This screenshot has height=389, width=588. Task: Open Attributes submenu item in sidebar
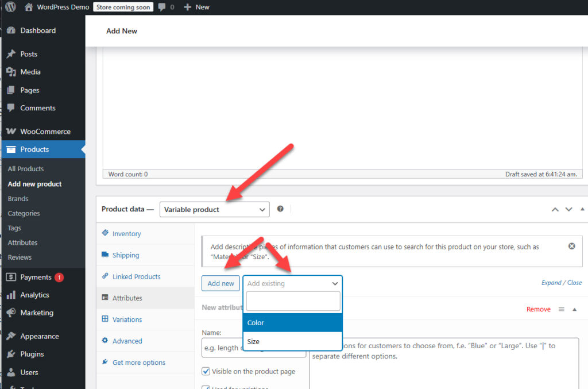(x=22, y=242)
